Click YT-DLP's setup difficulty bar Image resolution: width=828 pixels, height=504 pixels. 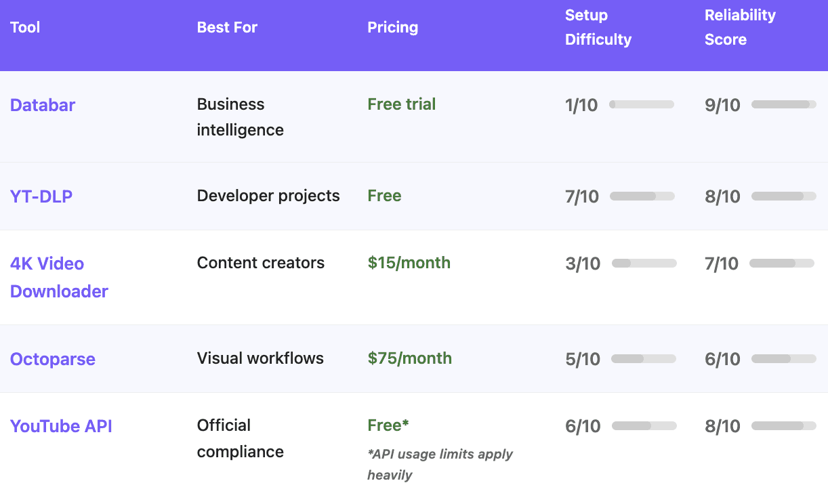pyautogui.click(x=642, y=196)
